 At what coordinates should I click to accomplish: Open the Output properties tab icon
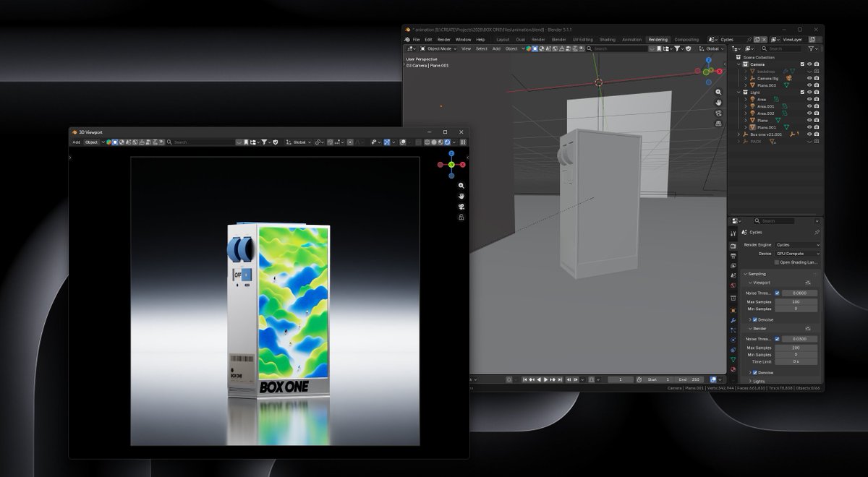point(733,256)
